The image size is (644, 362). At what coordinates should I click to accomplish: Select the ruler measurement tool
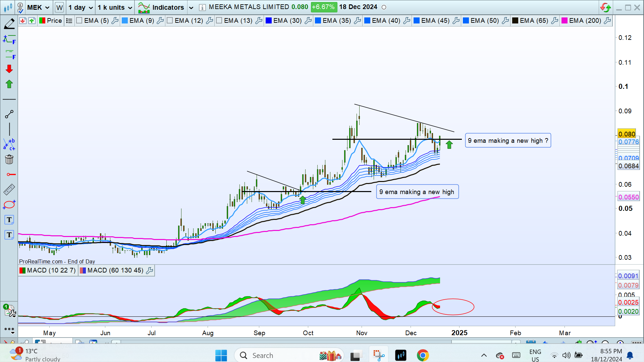pos(9,189)
